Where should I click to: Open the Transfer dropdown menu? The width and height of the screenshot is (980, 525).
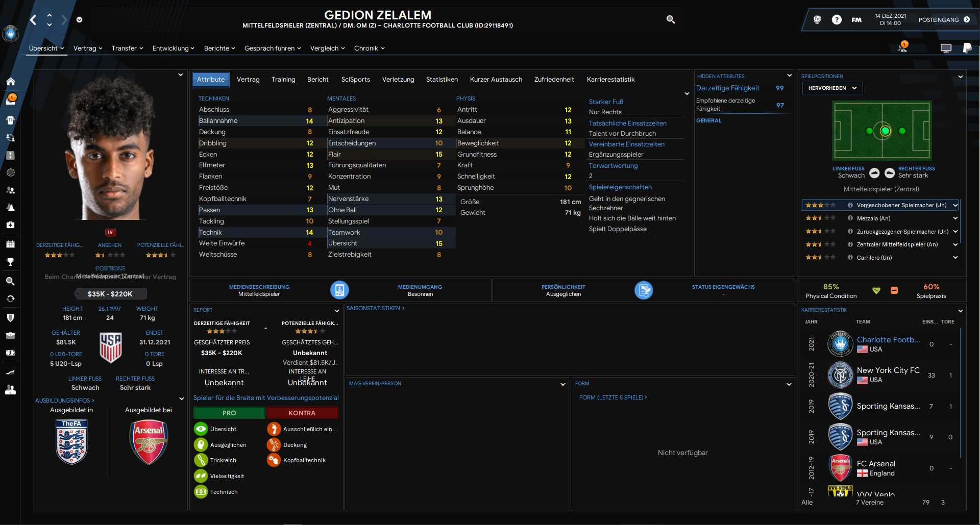click(128, 48)
